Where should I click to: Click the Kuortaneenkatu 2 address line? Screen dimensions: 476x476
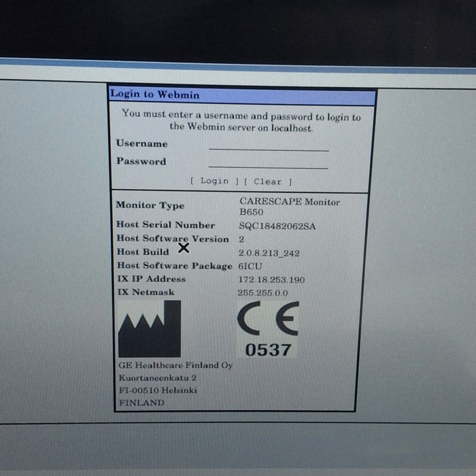[x=158, y=377]
